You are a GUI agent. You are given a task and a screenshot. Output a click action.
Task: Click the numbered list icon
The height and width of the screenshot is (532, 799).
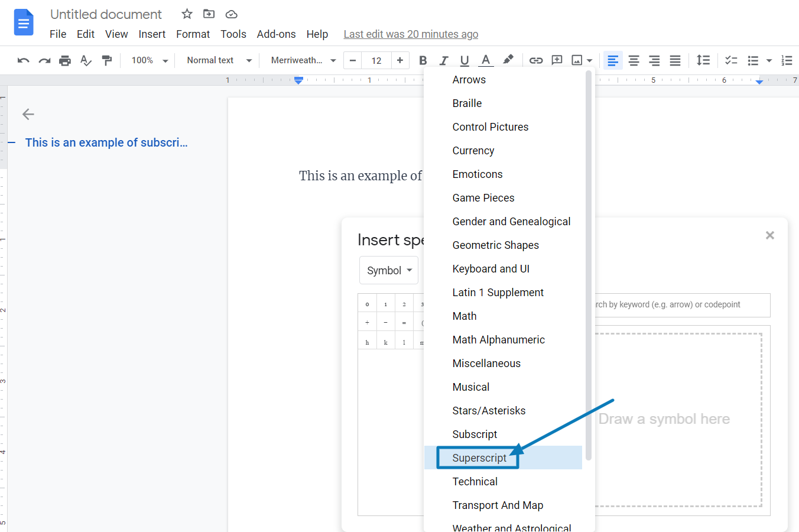point(787,60)
